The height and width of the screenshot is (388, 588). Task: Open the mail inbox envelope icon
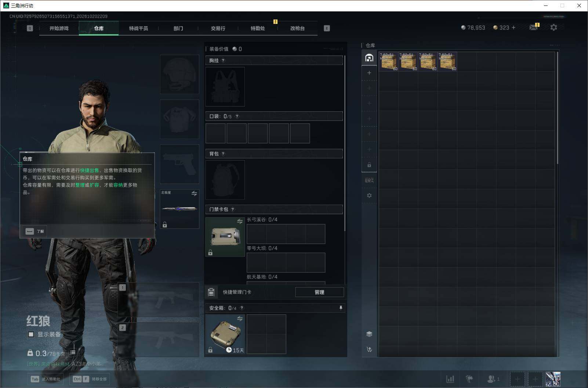click(x=533, y=28)
